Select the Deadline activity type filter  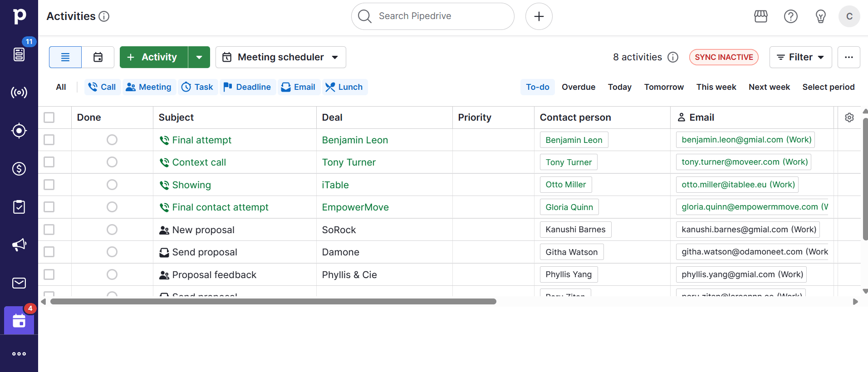pyautogui.click(x=248, y=87)
